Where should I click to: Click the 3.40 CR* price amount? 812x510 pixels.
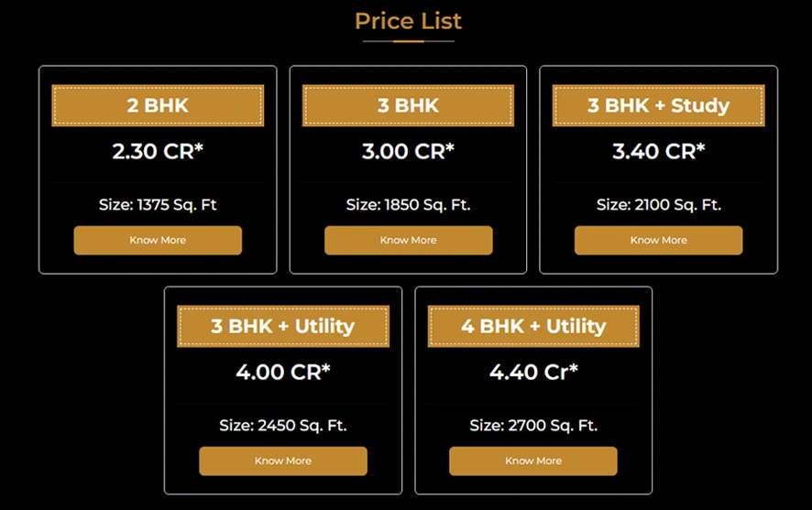click(x=658, y=152)
